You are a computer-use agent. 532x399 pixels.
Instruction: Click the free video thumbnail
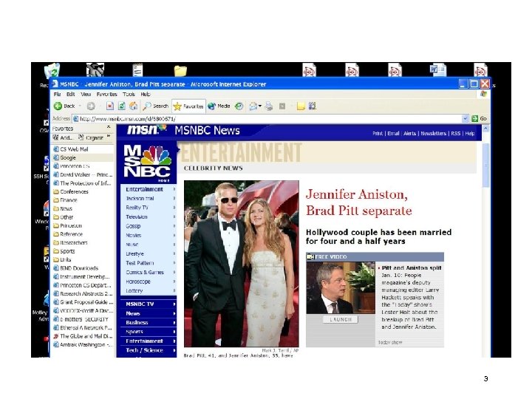341,287
